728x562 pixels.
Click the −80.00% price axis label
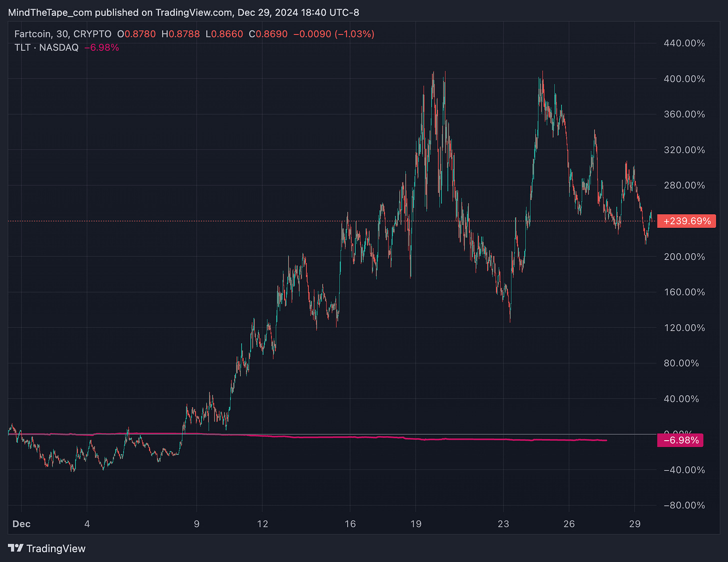(x=684, y=506)
